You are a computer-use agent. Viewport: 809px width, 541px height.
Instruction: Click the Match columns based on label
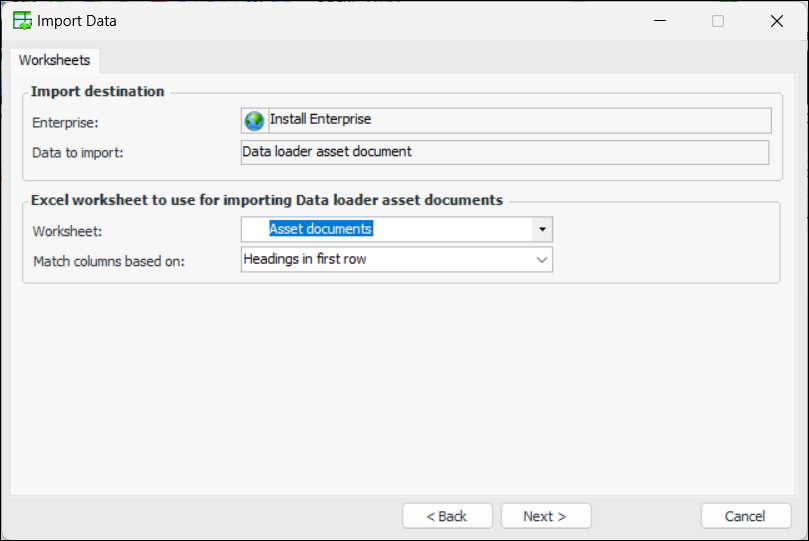point(109,261)
